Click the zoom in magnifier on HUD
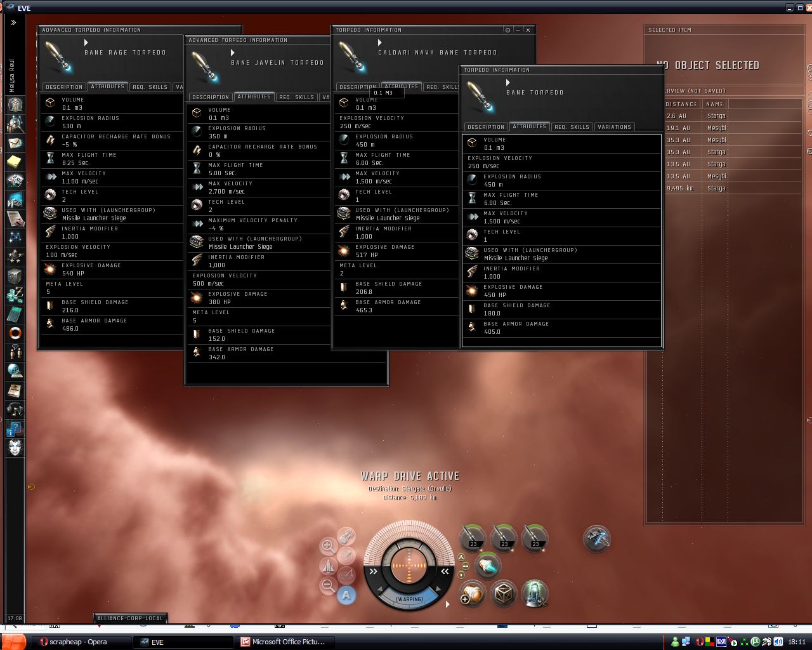The height and width of the screenshot is (650, 812). pyautogui.click(x=328, y=545)
